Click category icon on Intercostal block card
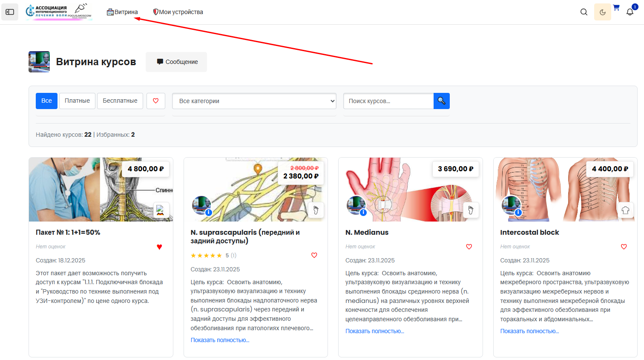Image resolution: width=644 pixels, height=360 pixels. click(625, 210)
